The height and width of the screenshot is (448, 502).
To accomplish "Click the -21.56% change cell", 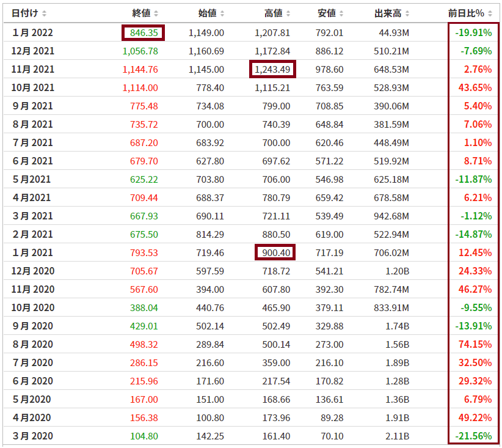I will tap(473, 436).
